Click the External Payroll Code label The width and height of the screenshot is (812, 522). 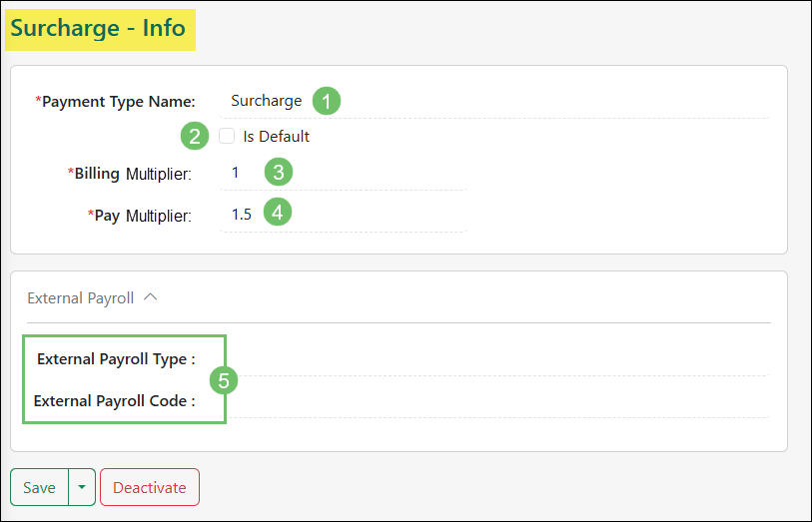115,401
